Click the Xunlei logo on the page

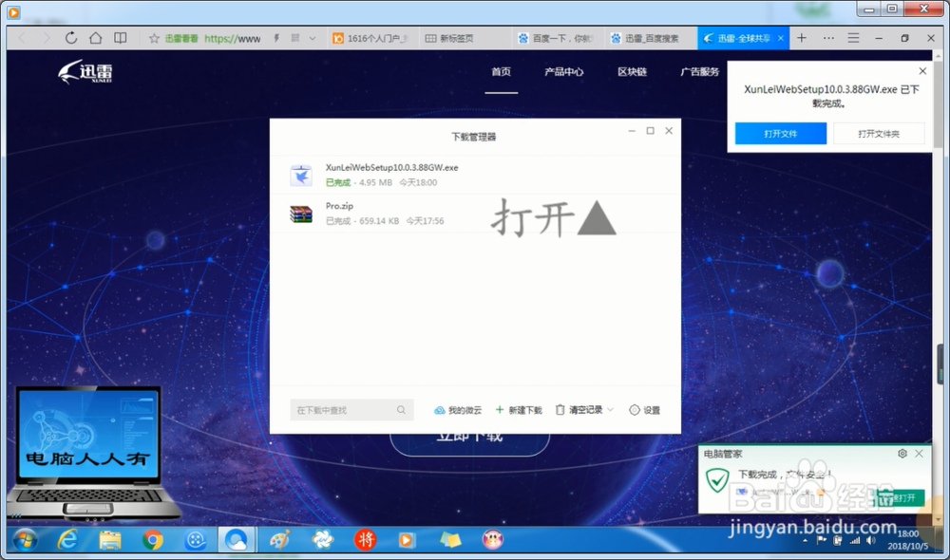tap(85, 71)
